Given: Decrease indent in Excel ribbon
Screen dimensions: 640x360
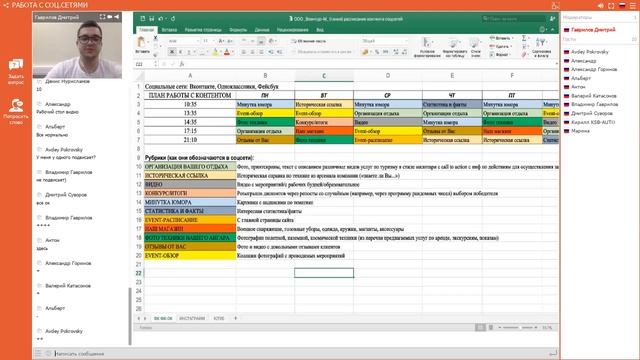Looking at the screenshot, I should click(271, 52).
